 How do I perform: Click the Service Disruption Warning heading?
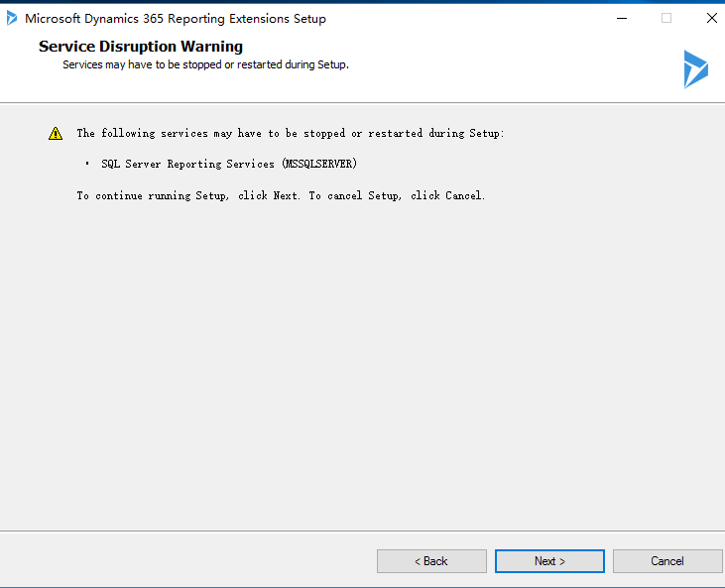[141, 47]
